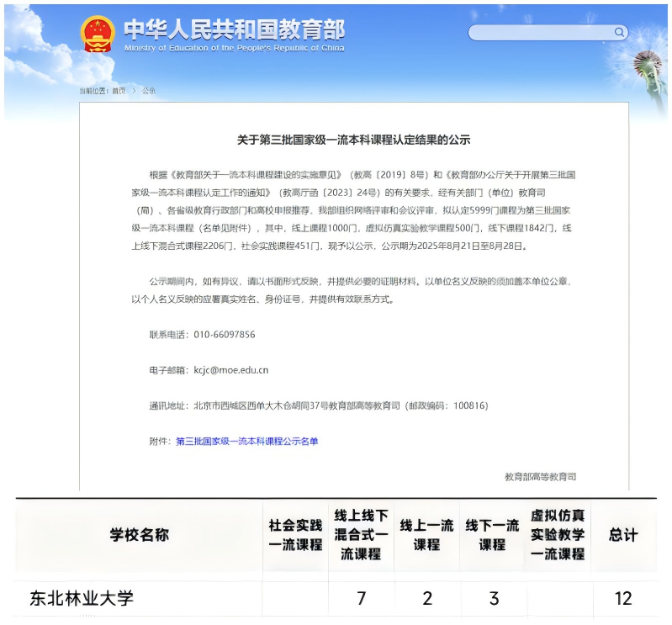Click the total value 12 cell
Viewport: 672px width, 625px height.
(x=622, y=598)
